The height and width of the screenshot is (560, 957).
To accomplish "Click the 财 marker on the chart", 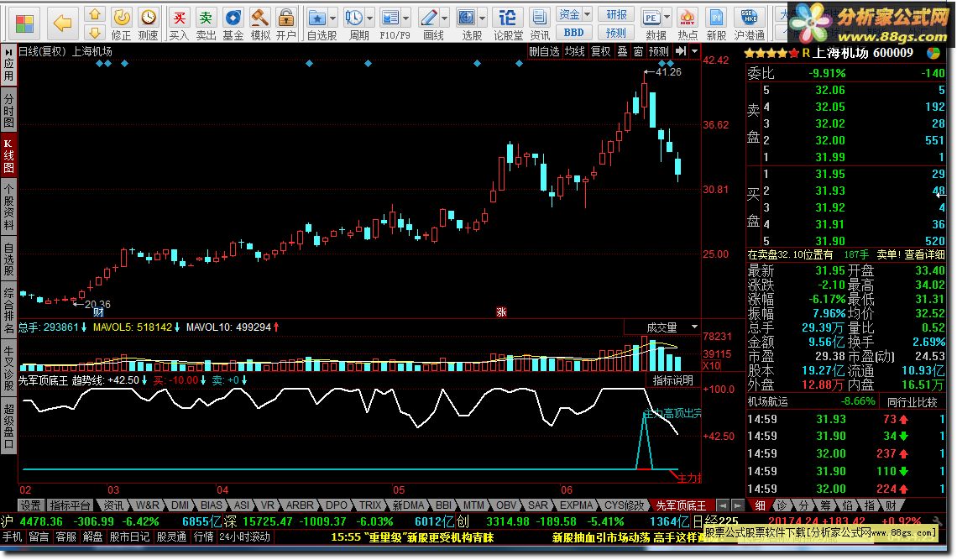I will pos(98,312).
